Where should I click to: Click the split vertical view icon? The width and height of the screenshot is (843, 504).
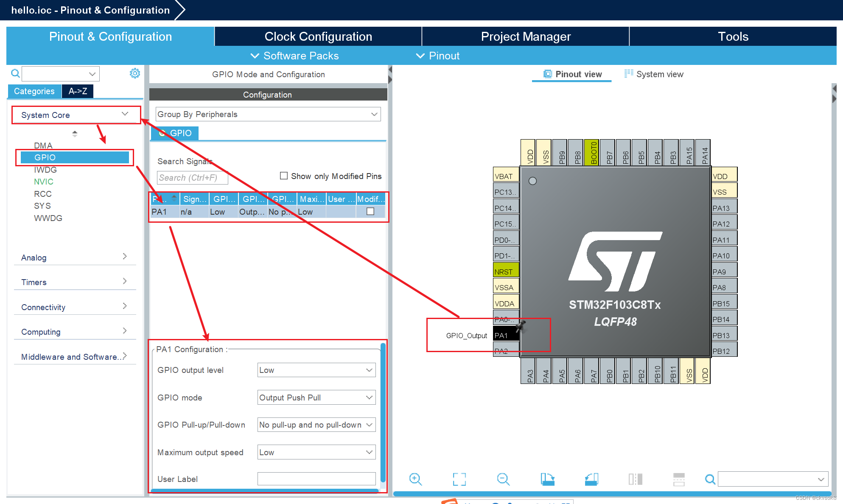[x=635, y=479]
